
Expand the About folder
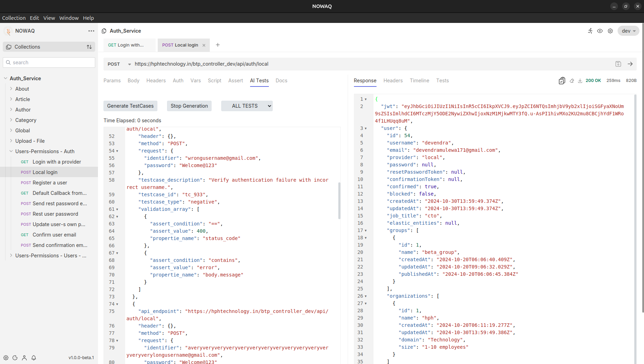pyautogui.click(x=11, y=89)
